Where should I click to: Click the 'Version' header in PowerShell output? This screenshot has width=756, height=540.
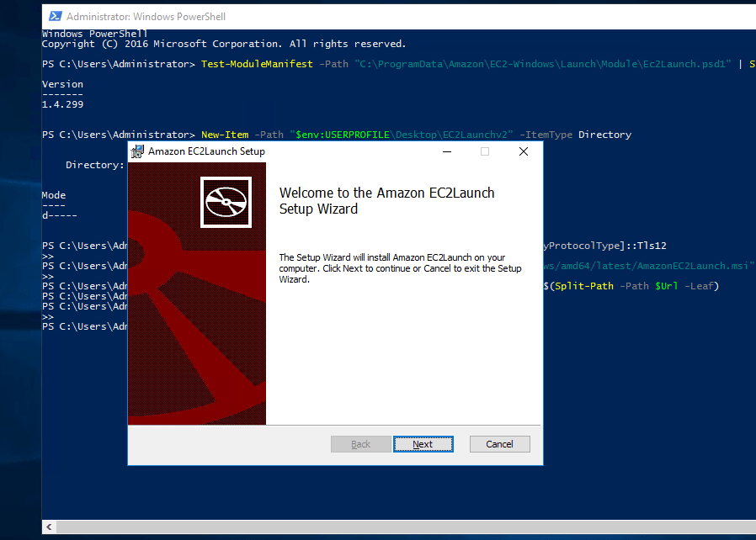62,84
